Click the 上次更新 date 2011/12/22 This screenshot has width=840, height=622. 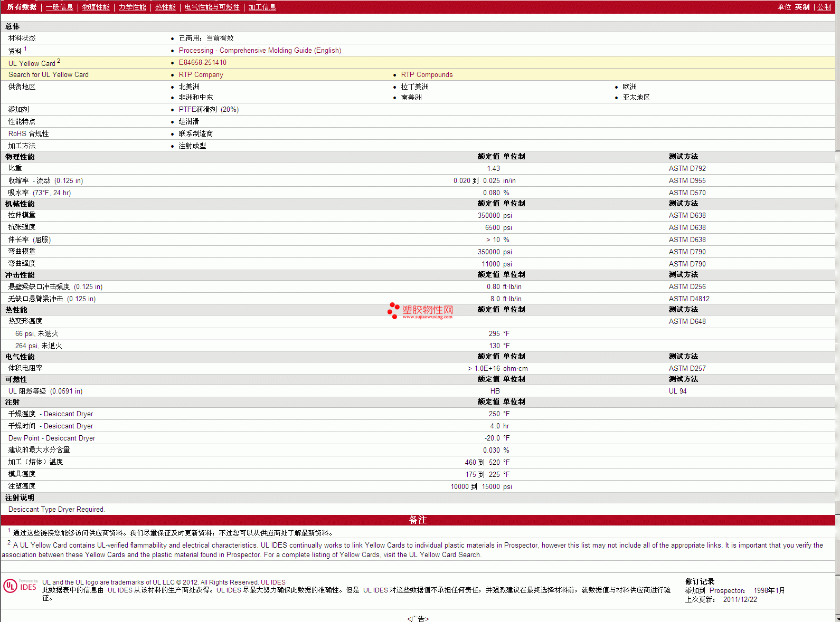(x=740, y=599)
